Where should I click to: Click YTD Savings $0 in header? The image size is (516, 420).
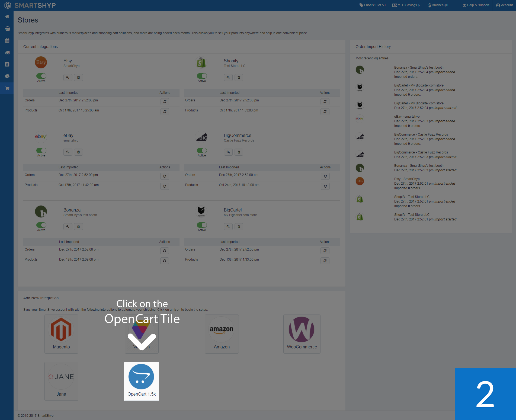pos(407,5)
